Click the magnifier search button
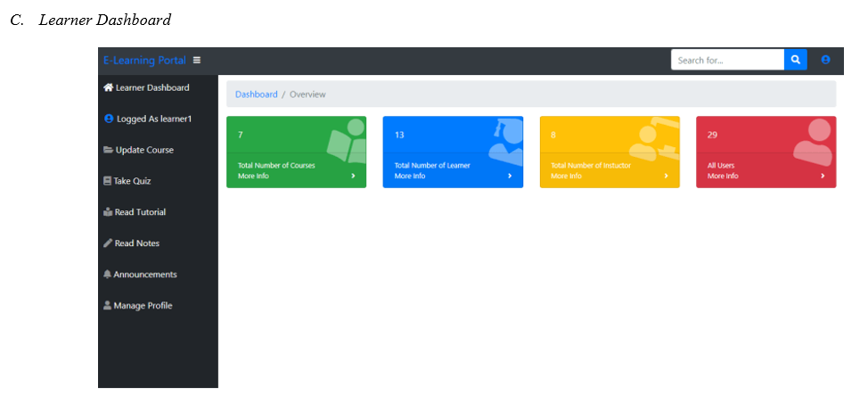 point(795,60)
